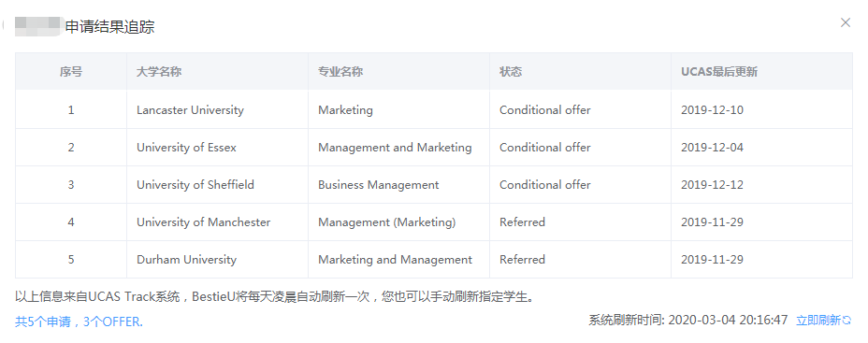
Task: Click row number 1 cell
Action: [x=71, y=110]
